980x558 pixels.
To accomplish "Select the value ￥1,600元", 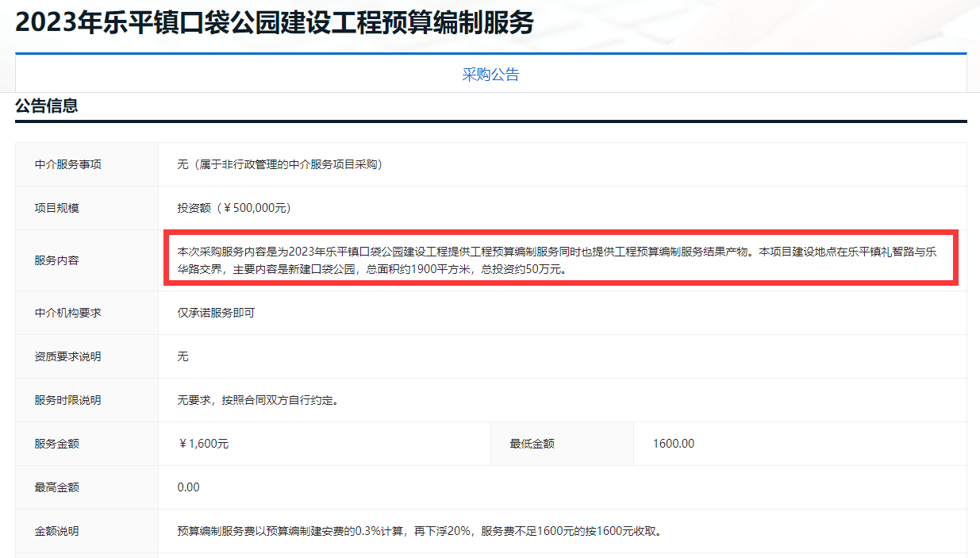I will [x=203, y=444].
